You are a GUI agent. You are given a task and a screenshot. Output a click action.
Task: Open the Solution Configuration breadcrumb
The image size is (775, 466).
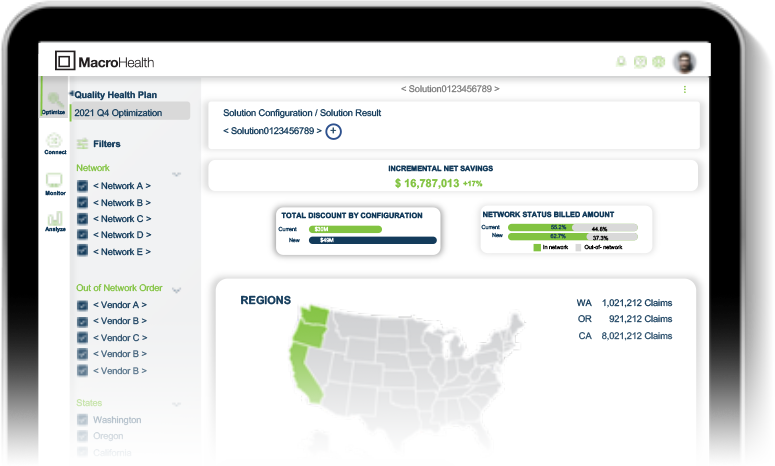point(267,113)
